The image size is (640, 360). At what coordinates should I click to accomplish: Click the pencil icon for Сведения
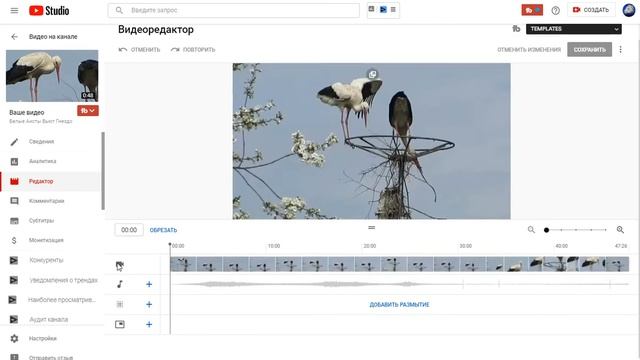tap(14, 142)
